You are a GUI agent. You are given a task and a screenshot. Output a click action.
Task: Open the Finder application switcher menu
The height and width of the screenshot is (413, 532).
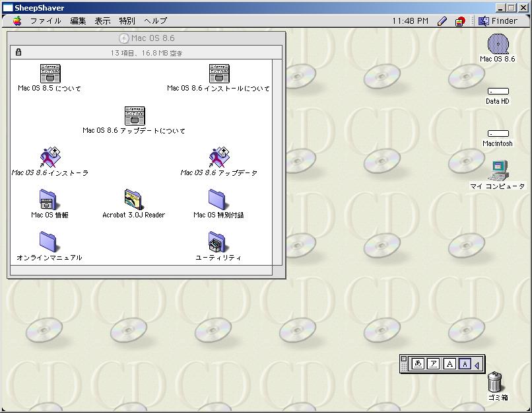[498, 21]
